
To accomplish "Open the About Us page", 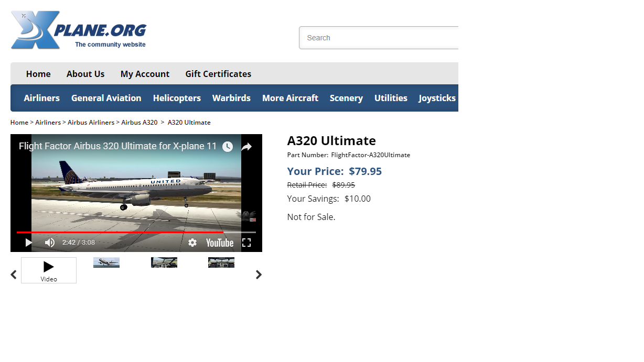I will point(85,74).
